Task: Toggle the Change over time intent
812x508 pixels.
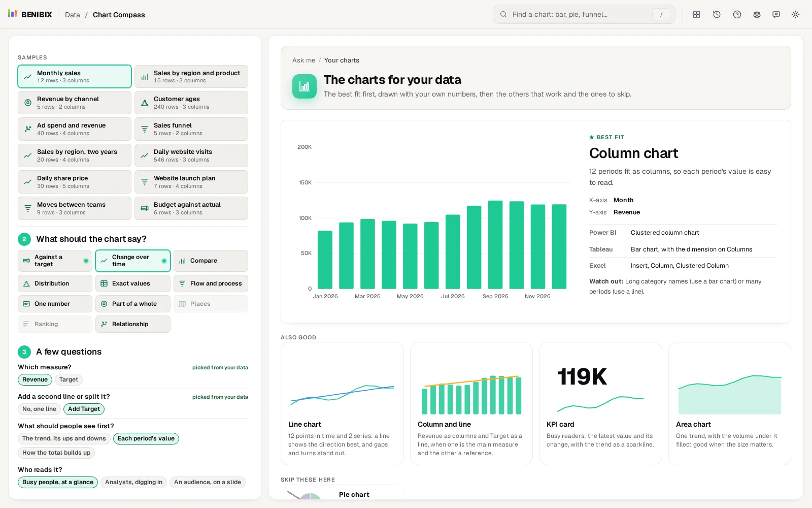Action: tap(133, 261)
